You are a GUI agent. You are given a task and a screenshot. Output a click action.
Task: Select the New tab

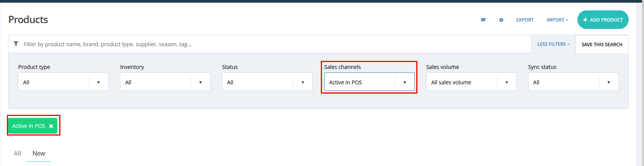coord(39,153)
